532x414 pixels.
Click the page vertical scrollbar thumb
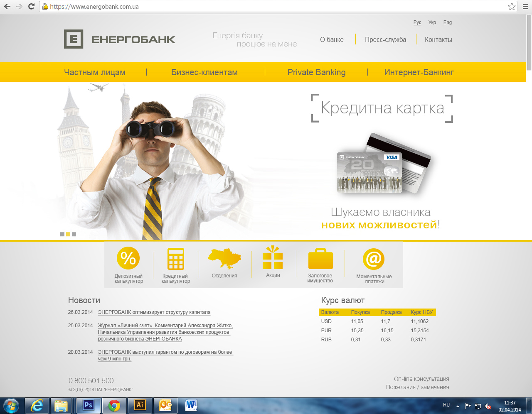click(x=529, y=42)
